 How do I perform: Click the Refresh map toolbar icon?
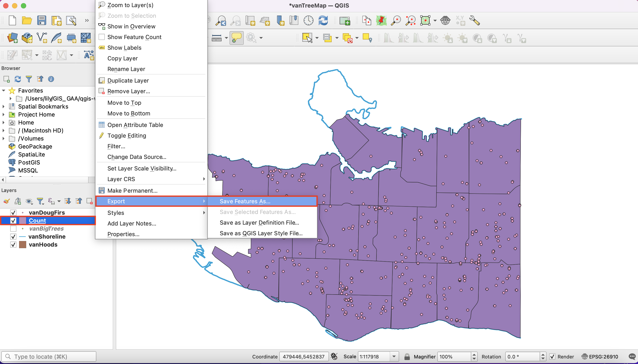point(323,20)
